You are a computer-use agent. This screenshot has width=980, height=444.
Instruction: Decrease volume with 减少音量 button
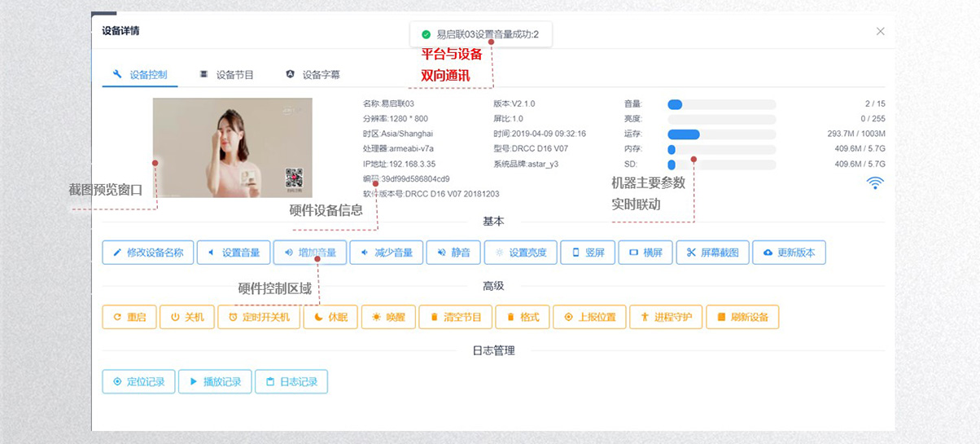(x=387, y=253)
